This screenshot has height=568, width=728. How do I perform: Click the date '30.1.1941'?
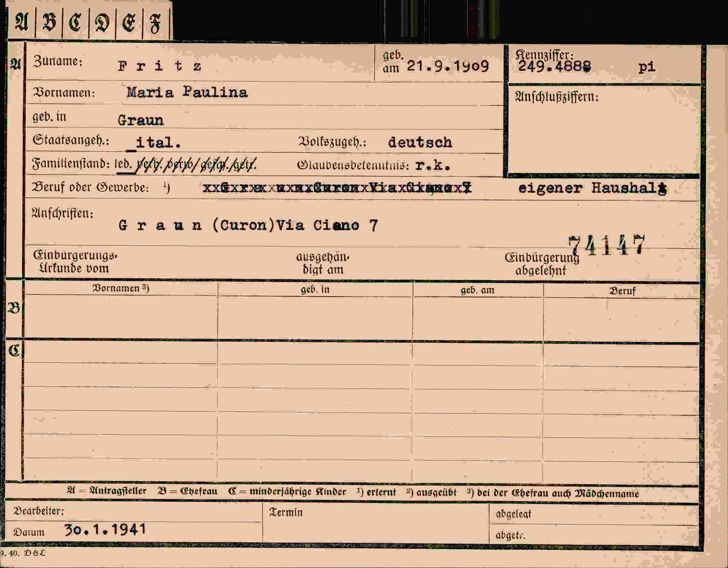[105, 529]
